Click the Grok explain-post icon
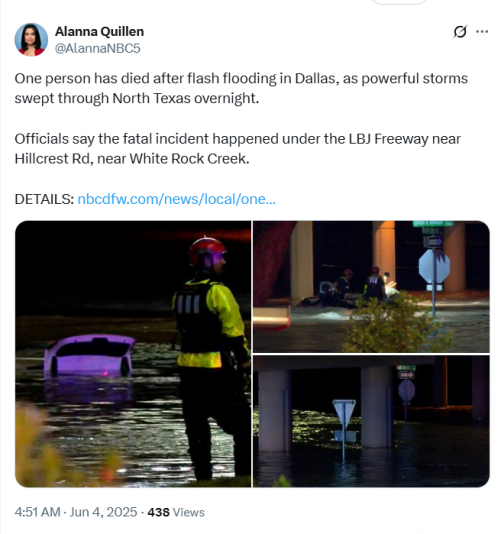Image resolution: width=501 pixels, height=534 pixels. point(460,32)
